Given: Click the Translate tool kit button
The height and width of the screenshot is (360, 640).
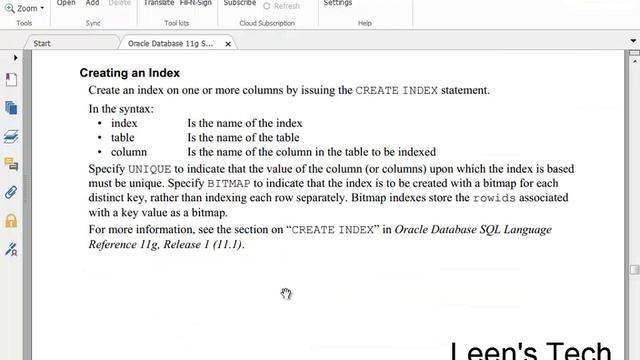Looking at the screenshot, I should pyautogui.click(x=159, y=3).
